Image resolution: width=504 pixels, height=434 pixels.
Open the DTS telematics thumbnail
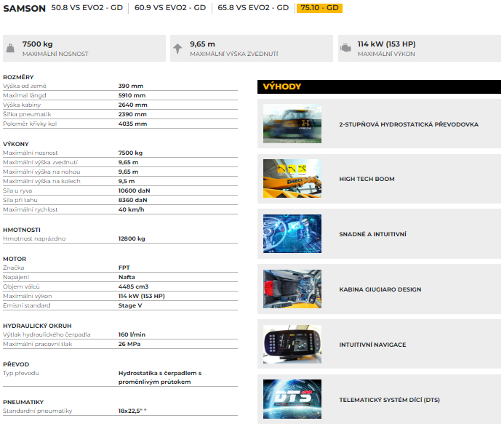pyautogui.click(x=292, y=399)
